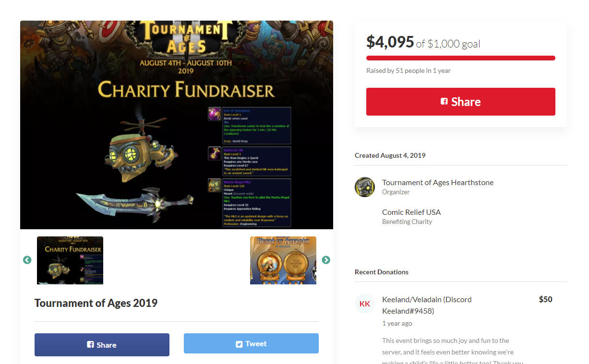This screenshot has width=589, height=364.
Task: Select the Heart of Azeroth thumbnail
Action: coord(283,260)
